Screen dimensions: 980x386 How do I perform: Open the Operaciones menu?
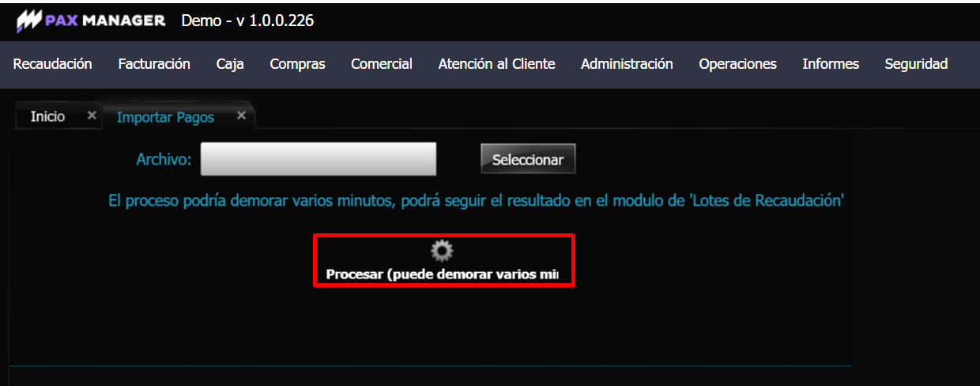click(737, 64)
